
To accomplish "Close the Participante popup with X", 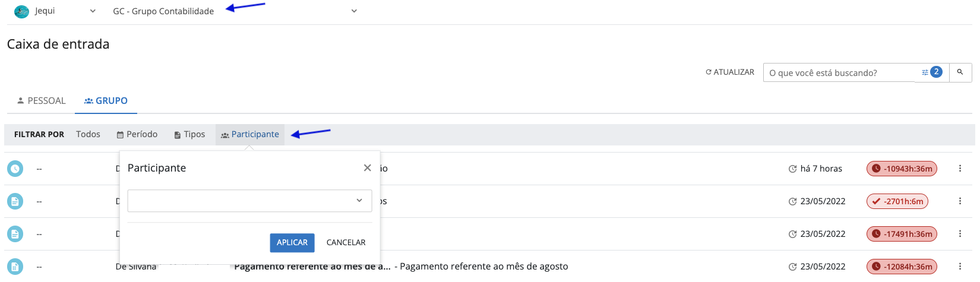I will click(367, 168).
